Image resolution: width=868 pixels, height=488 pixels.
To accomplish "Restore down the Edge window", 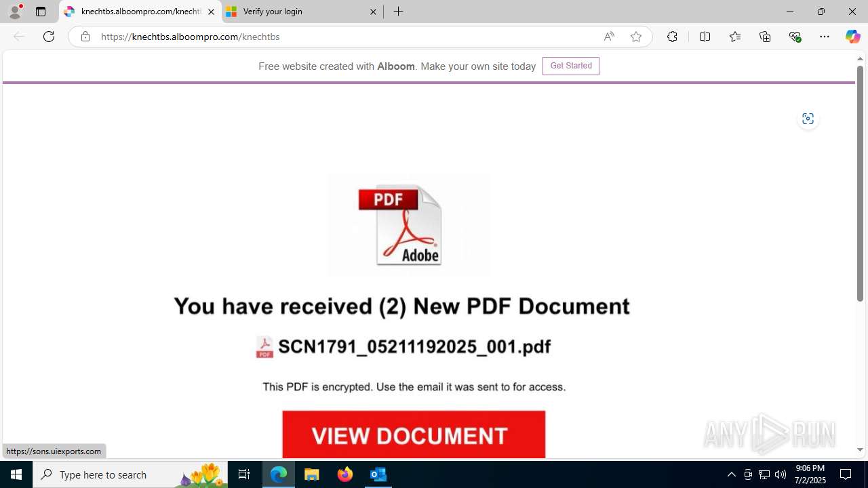I will click(x=821, y=12).
